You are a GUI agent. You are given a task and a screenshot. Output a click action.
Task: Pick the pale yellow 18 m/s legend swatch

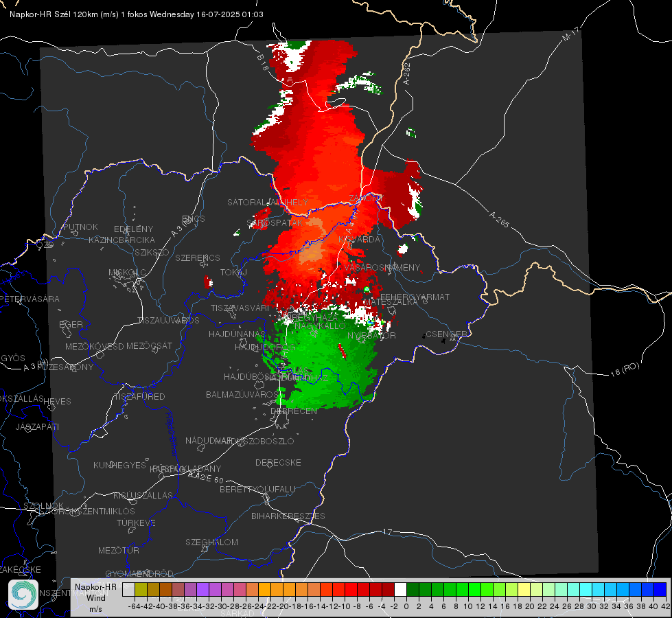[524, 589]
